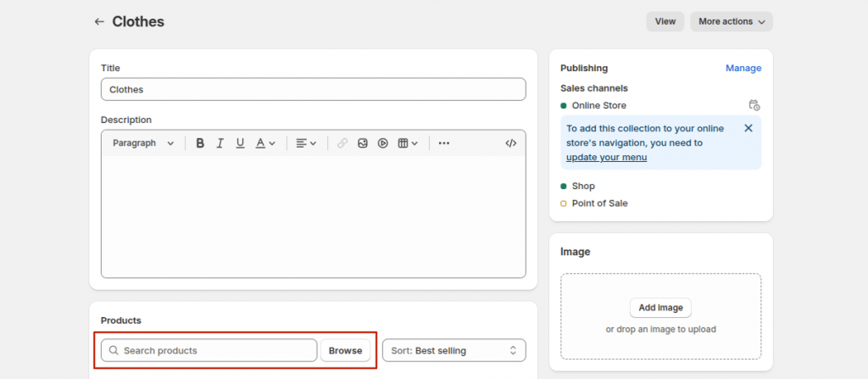Click the Shop sales channel label
The image size is (868, 379).
click(x=583, y=187)
